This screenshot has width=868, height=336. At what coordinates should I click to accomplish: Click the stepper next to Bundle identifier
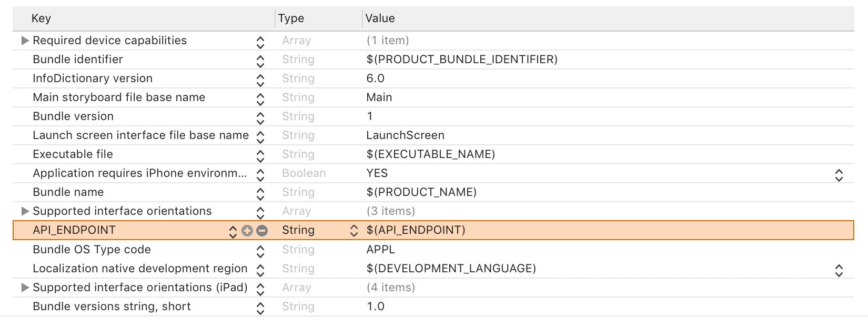click(260, 60)
